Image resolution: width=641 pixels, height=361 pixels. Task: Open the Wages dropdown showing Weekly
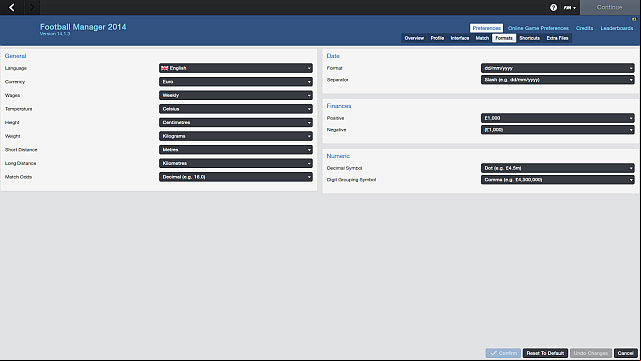click(x=236, y=95)
